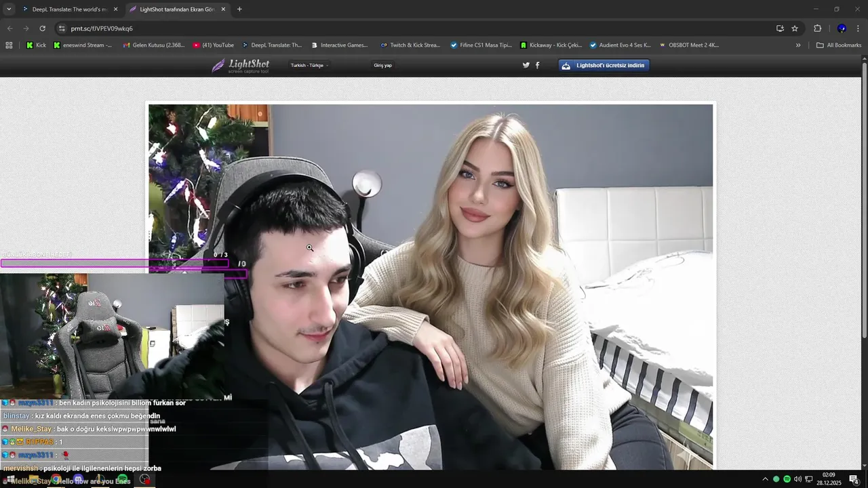Install app icon in address bar

780,28
